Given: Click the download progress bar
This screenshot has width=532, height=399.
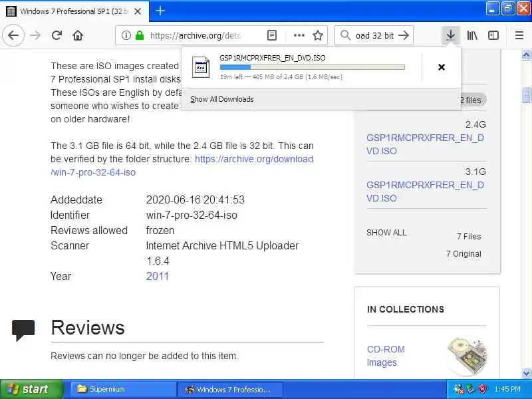Looking at the screenshot, I should click(x=312, y=67).
